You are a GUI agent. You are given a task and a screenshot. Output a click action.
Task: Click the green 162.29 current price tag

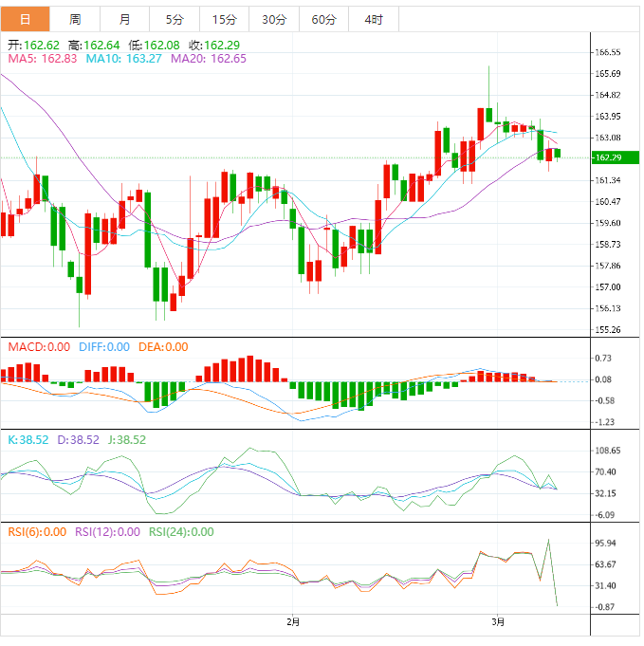(616, 157)
